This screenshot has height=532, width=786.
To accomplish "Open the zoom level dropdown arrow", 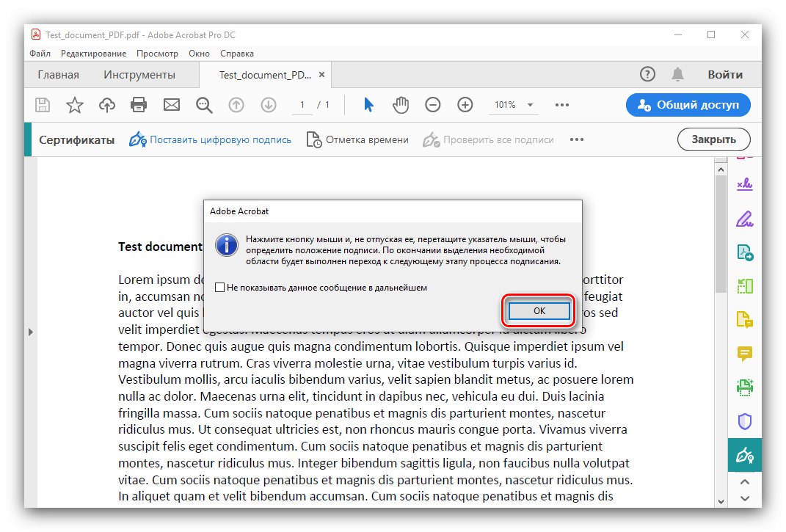I will pyautogui.click(x=530, y=105).
